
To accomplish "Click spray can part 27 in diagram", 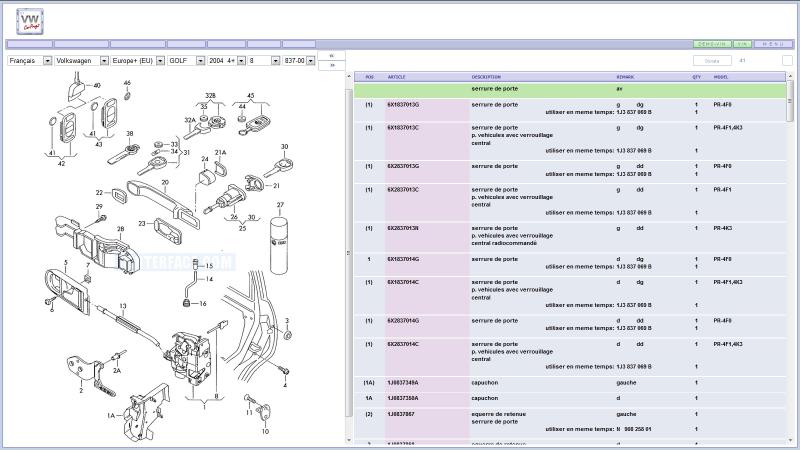I will [279, 245].
